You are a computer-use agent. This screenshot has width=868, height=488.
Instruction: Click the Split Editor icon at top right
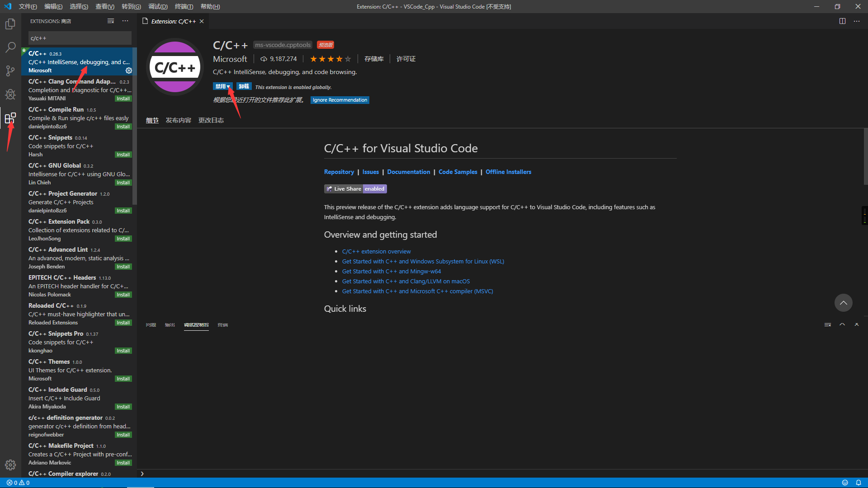(842, 21)
